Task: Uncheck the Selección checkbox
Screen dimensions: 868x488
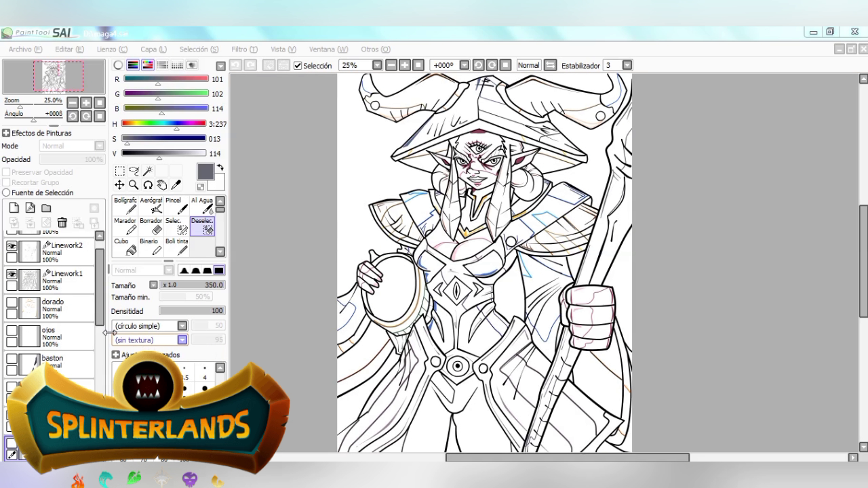Action: click(298, 66)
